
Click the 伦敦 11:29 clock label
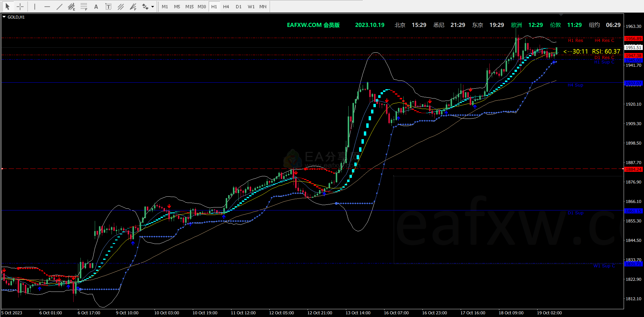[566, 25]
